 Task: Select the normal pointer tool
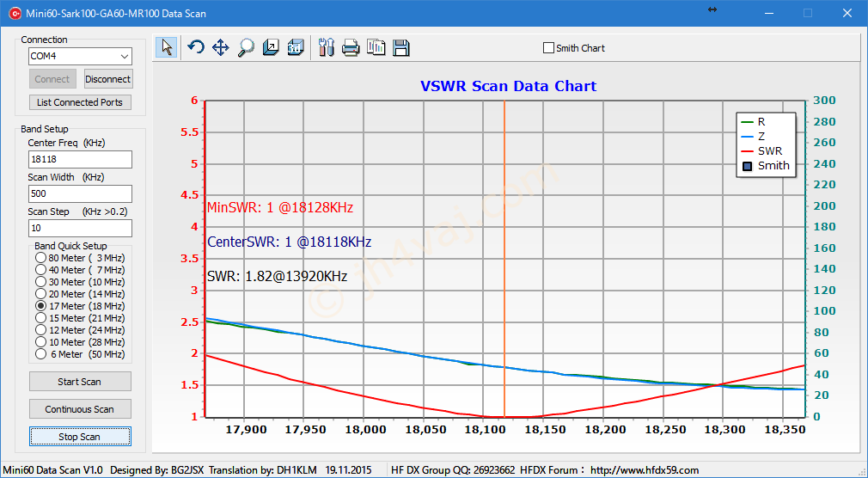[x=167, y=47]
